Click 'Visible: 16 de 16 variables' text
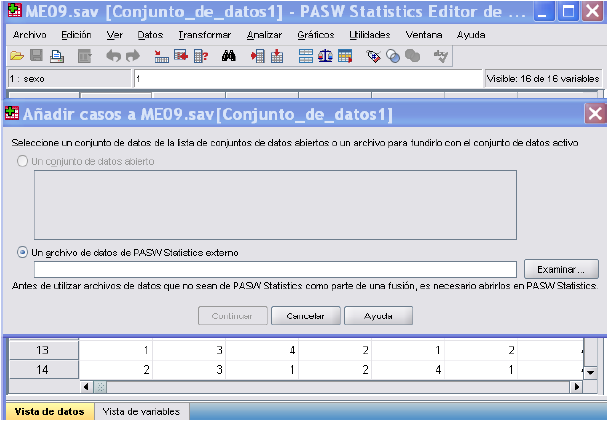The width and height of the screenshot is (615, 435). pos(543,79)
